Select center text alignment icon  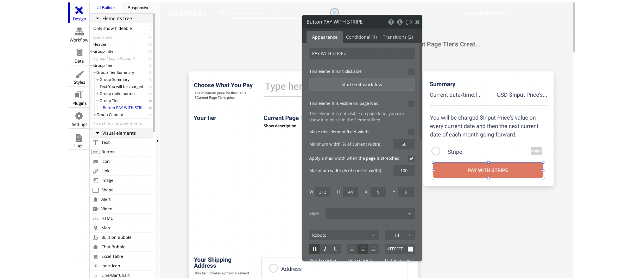pos(362,249)
